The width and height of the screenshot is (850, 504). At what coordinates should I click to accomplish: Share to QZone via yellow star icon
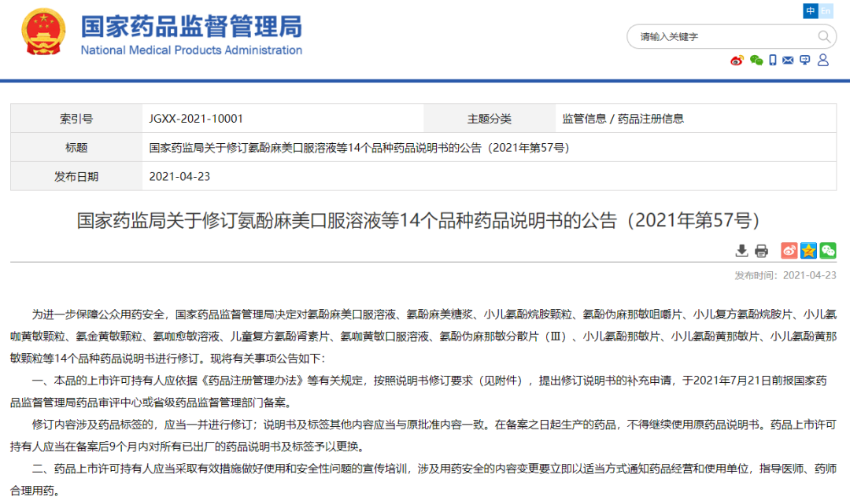pyautogui.click(x=808, y=250)
